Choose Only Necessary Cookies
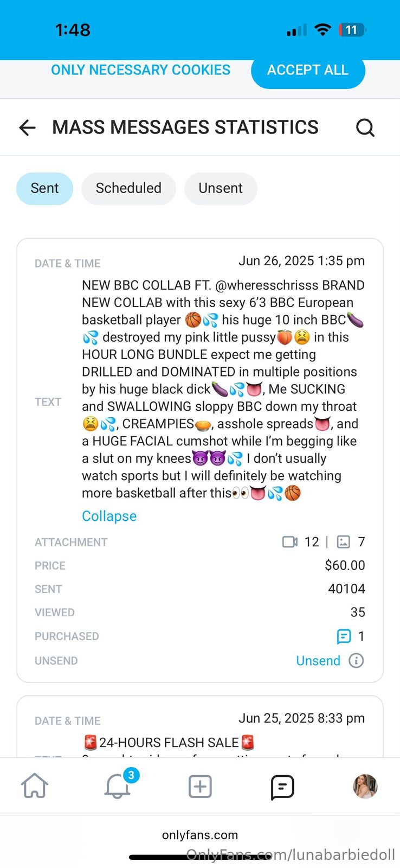 (x=140, y=70)
